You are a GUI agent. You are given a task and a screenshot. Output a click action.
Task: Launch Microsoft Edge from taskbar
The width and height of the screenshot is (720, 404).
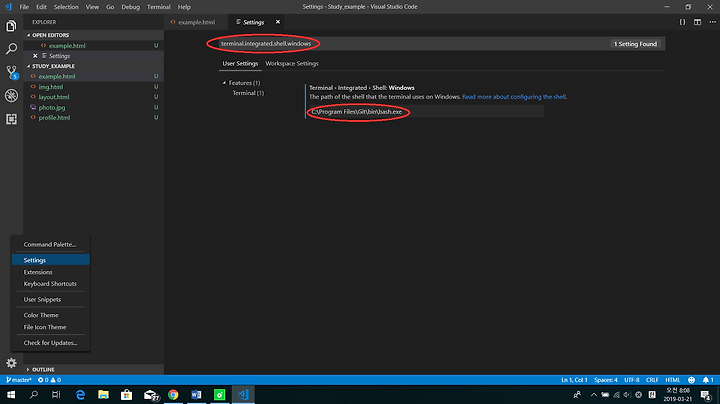click(x=80, y=395)
